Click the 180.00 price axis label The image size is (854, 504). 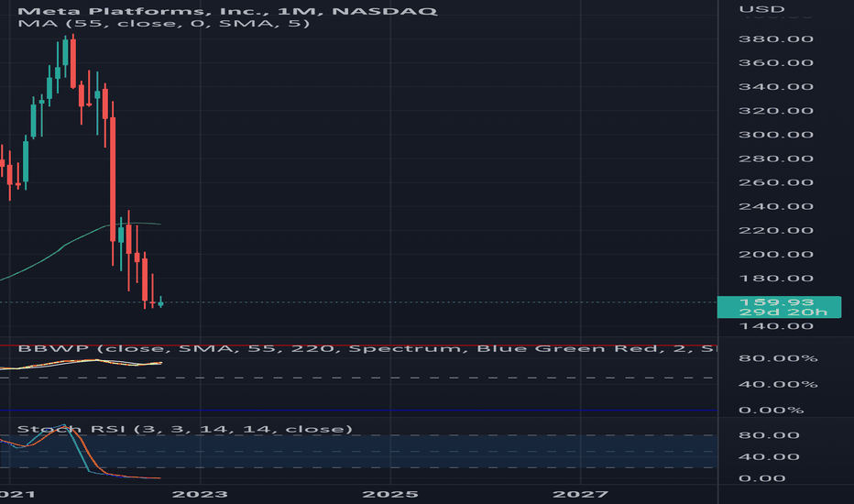775,279
